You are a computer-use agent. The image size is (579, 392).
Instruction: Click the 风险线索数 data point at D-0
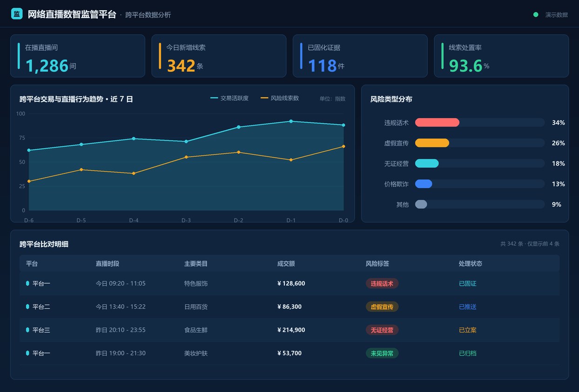[x=343, y=146]
